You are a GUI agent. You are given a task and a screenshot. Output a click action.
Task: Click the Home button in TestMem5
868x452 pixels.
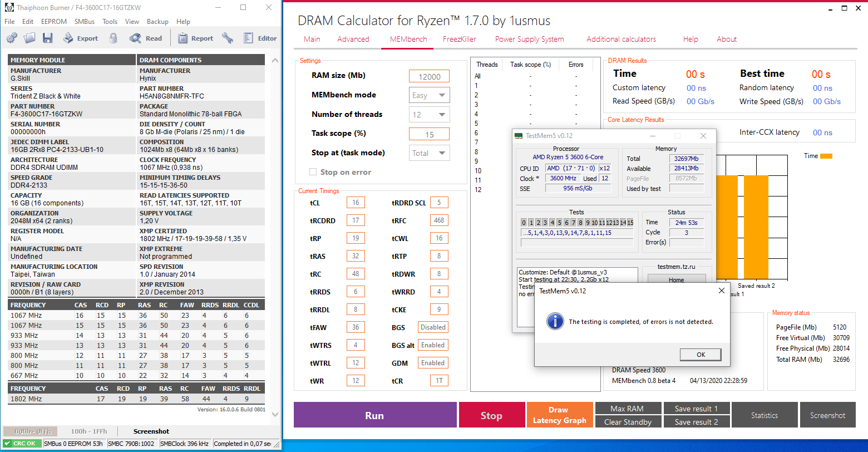pos(677,279)
